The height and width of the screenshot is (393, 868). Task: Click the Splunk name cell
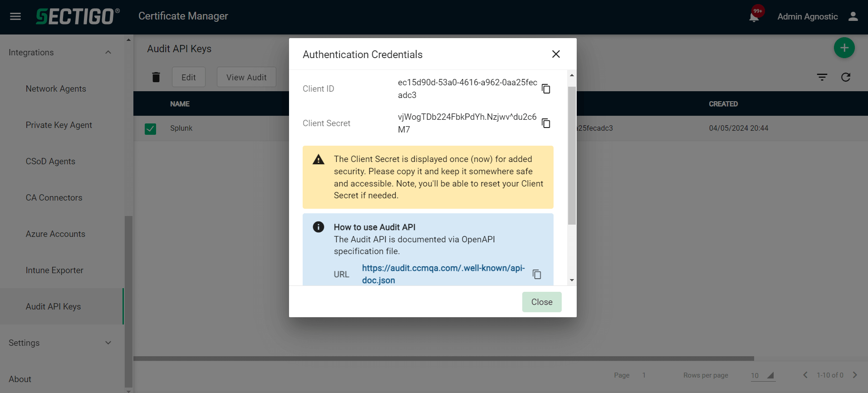(x=181, y=128)
